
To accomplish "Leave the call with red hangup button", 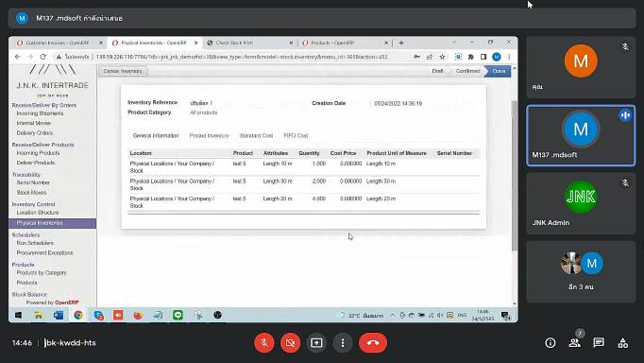I will coord(373,342).
